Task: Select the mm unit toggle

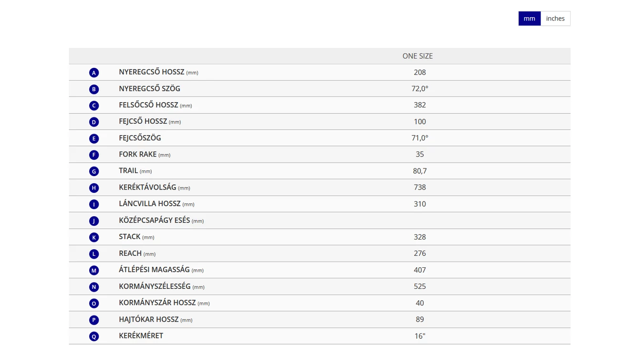Action: tap(530, 19)
